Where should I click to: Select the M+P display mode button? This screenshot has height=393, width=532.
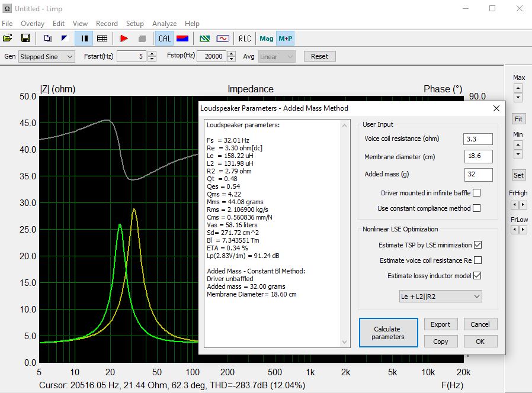[285, 38]
